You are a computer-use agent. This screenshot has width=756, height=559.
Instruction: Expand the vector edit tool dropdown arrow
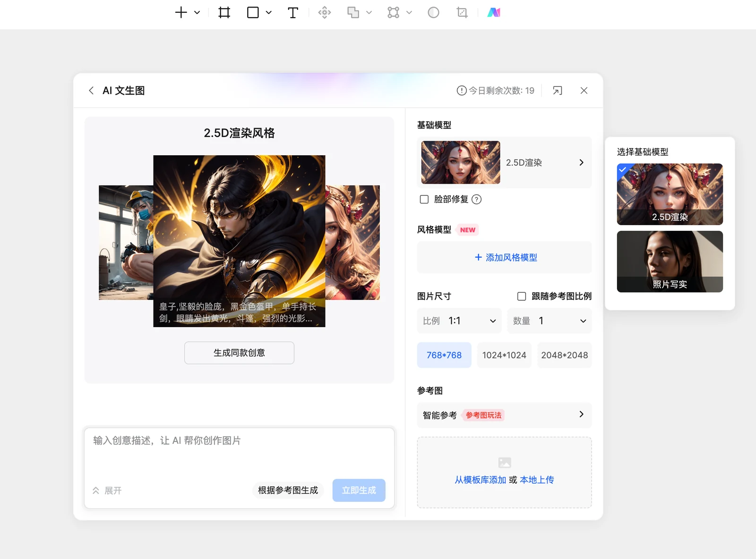[409, 12]
